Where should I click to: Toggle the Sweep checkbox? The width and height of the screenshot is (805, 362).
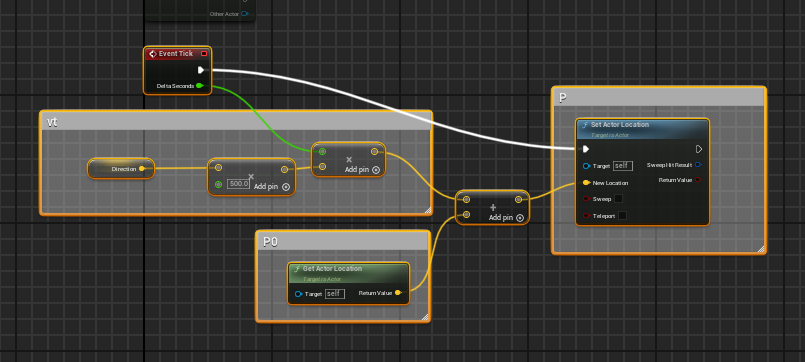point(618,199)
